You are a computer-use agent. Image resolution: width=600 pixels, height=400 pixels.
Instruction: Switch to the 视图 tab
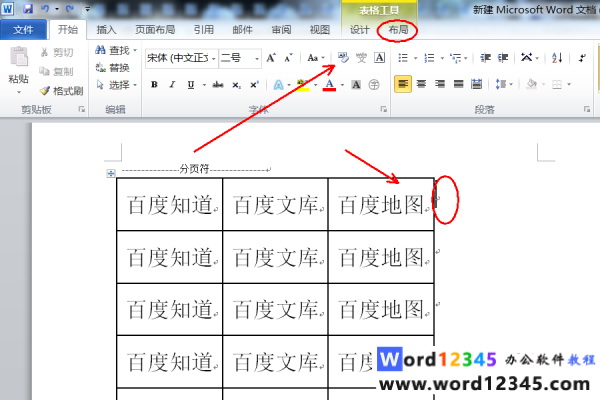pos(320,29)
